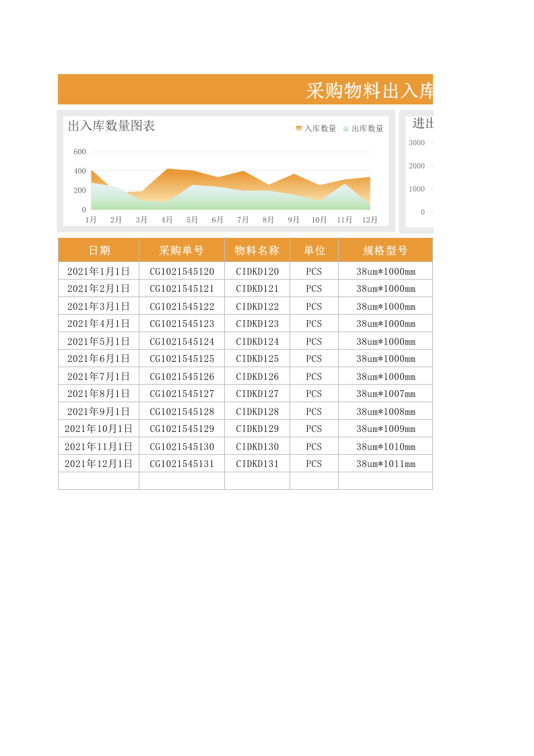Select order number CG1021545131

coord(182,464)
